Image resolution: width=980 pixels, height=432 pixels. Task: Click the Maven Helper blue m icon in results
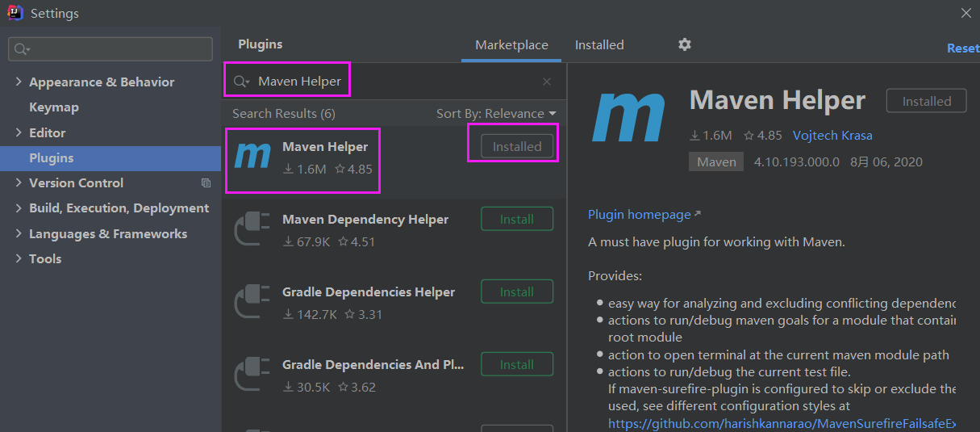pyautogui.click(x=252, y=153)
